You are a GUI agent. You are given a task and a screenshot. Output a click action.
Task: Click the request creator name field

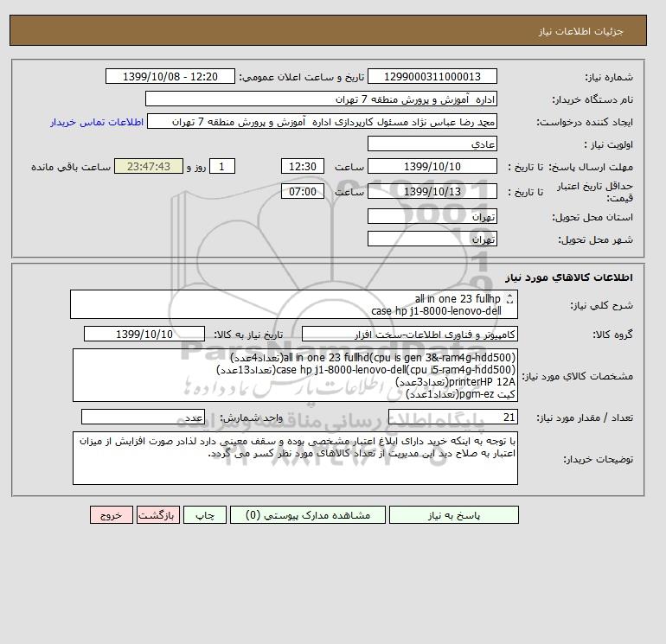pos(322,122)
